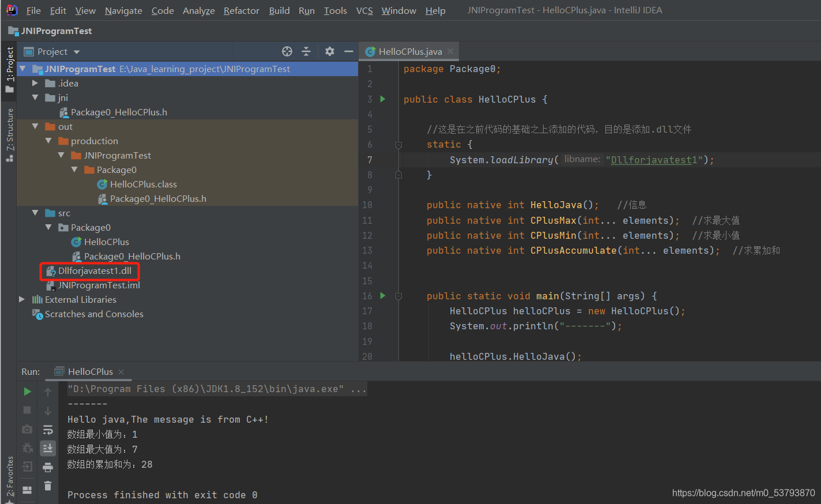Screen dimensions: 821x504
Task: Click the Attach Debugger bug icon
Action: point(27,447)
